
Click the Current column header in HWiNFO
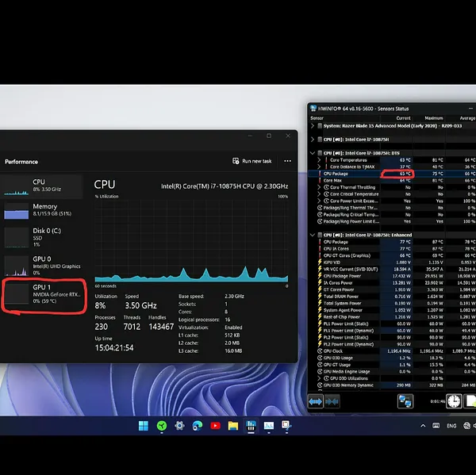click(x=403, y=118)
